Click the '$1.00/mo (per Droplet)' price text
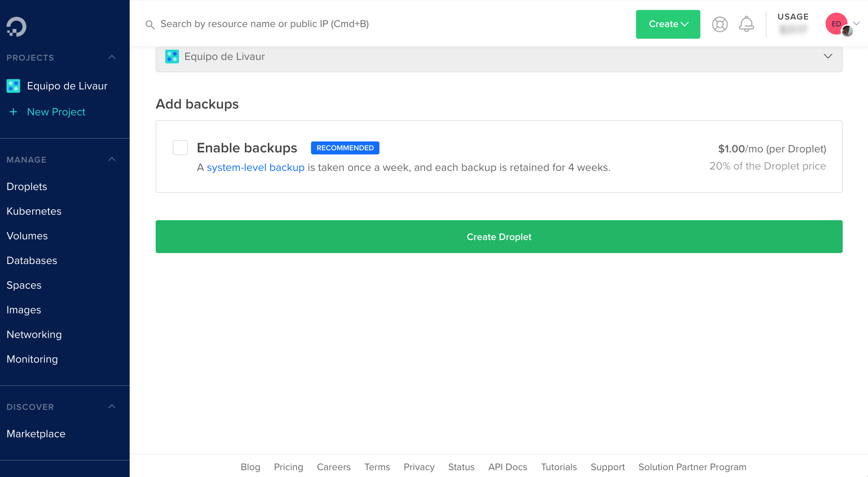The height and width of the screenshot is (477, 868). [772, 149]
